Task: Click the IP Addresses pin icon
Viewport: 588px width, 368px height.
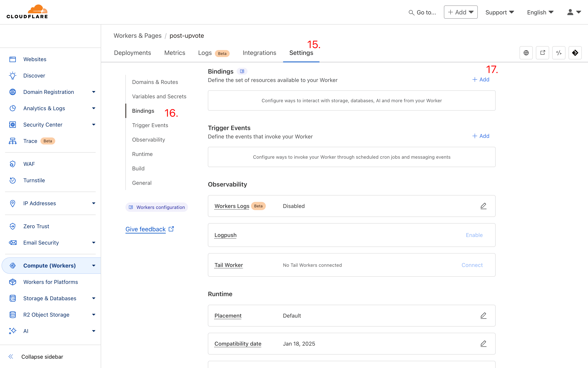Action: (13, 203)
